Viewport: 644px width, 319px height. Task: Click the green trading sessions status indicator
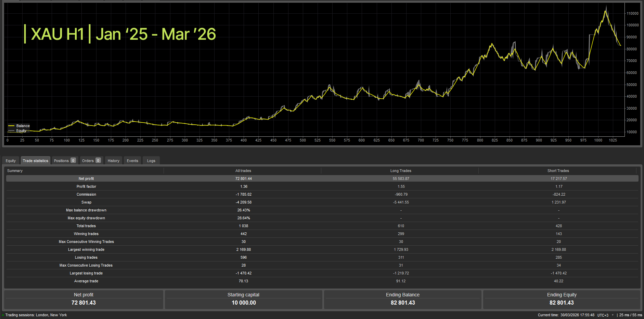tap(3, 315)
